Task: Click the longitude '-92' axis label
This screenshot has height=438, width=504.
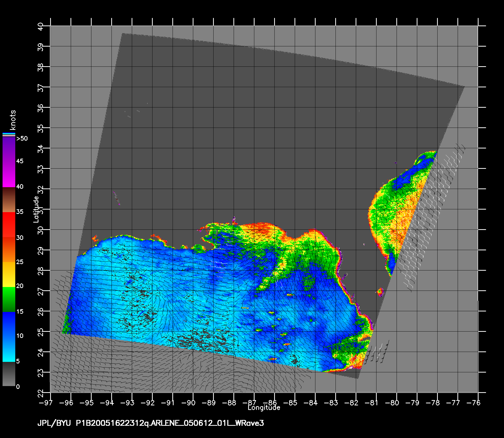Action: (148, 403)
